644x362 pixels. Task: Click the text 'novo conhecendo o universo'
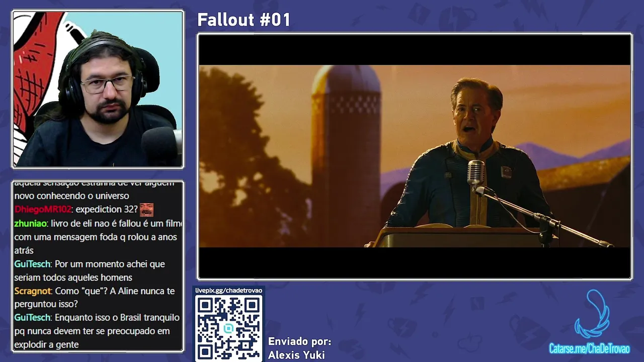coord(71,196)
